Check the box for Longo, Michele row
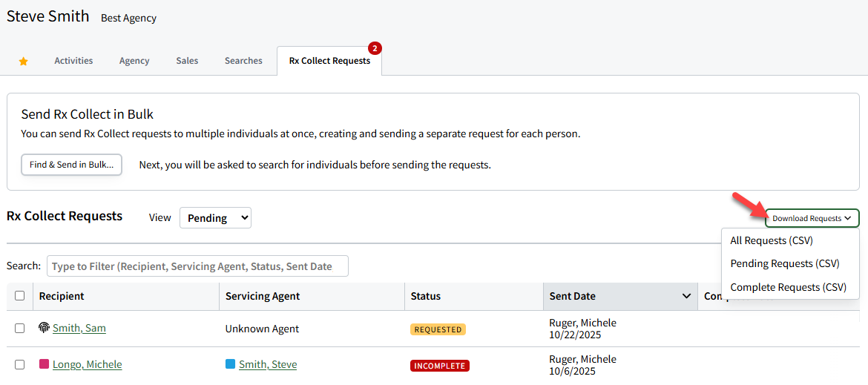 click(x=20, y=364)
